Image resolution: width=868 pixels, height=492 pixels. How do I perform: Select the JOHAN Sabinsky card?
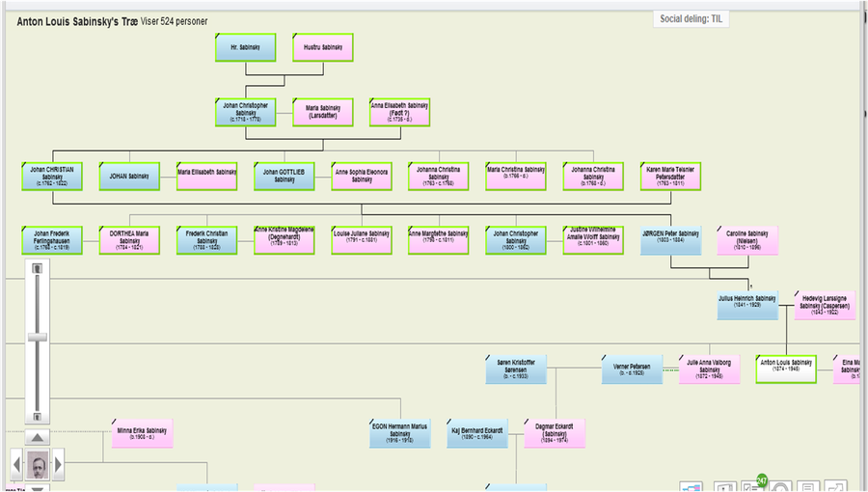129,176
